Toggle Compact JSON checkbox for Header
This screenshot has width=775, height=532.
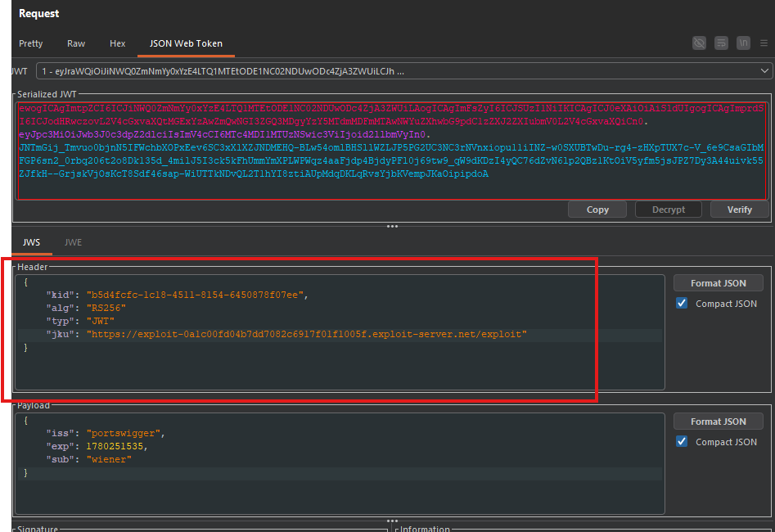point(682,303)
